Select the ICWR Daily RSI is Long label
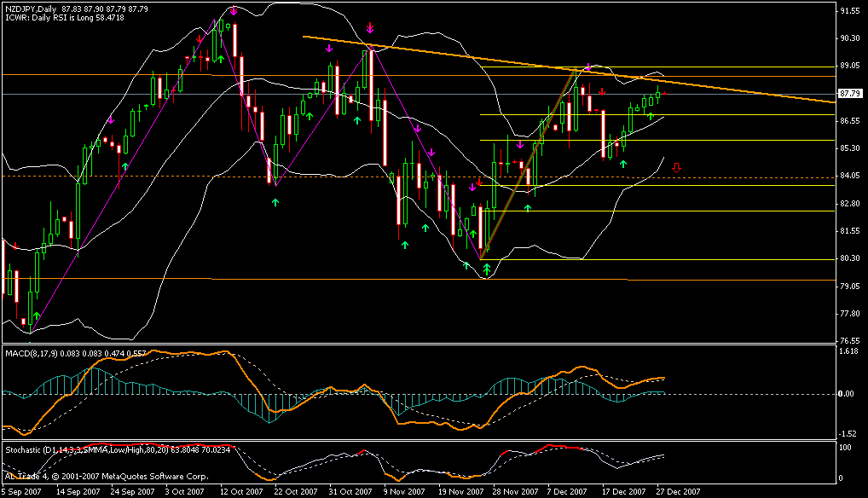The height and width of the screenshot is (498, 868). pyautogui.click(x=65, y=18)
